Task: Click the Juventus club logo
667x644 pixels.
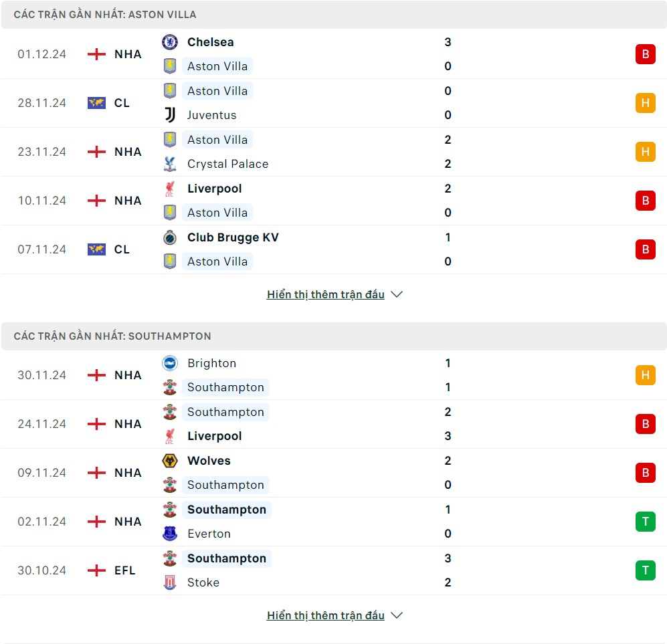Action: coord(170,115)
